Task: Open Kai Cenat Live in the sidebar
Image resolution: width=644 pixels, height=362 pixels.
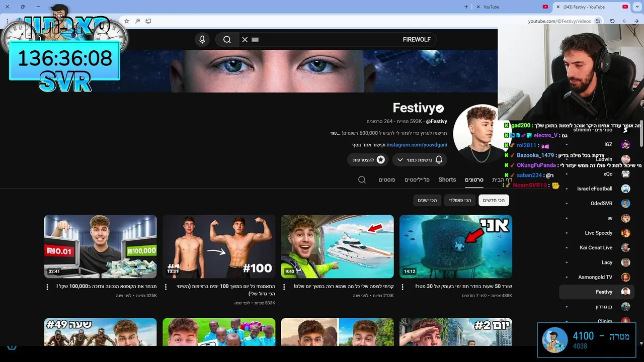Action: click(597, 247)
